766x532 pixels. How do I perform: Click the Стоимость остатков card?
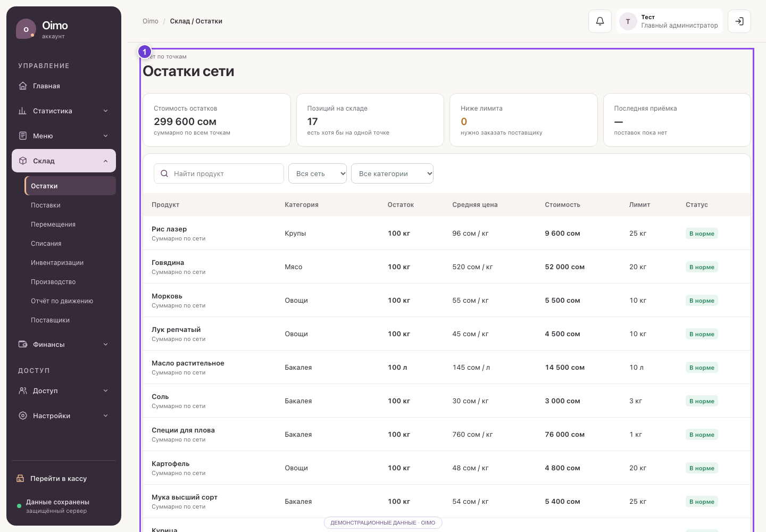point(217,120)
